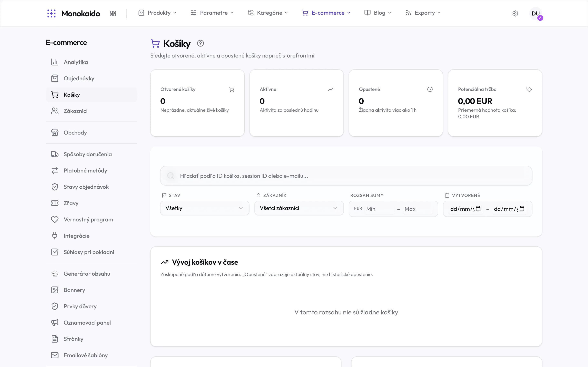Click the Min amount input field
Image resolution: width=588 pixels, height=367 pixels.
coord(379,209)
